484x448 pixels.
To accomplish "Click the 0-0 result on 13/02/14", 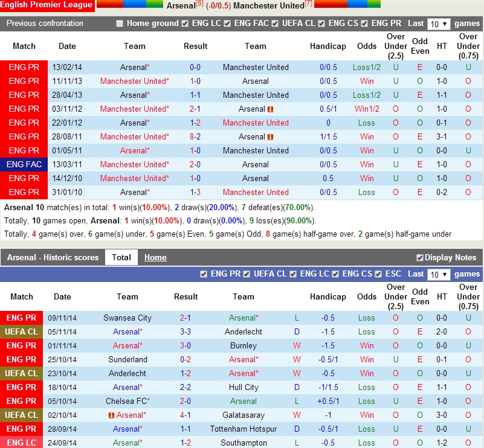I will [x=195, y=67].
